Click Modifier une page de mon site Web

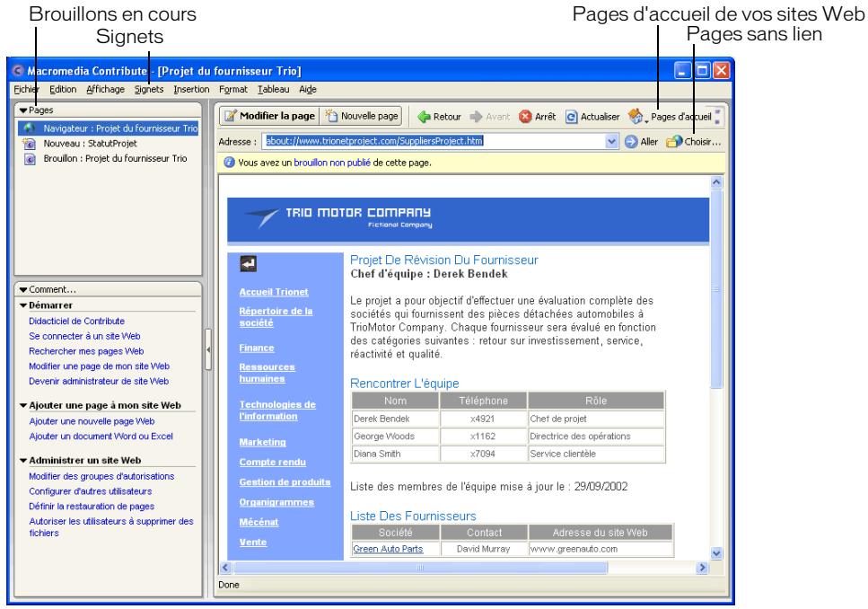pyautogui.click(x=99, y=366)
